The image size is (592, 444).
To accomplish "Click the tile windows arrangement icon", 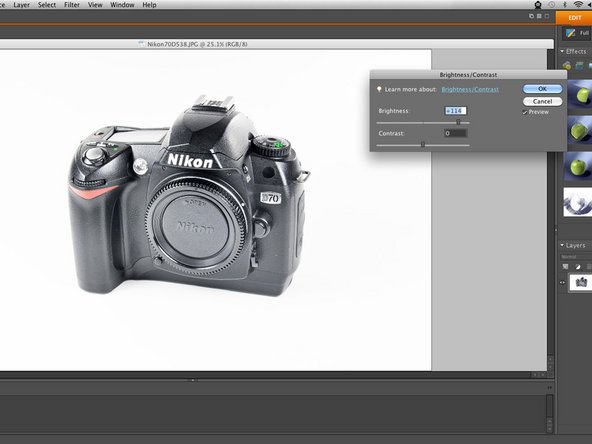I will 539,16.
